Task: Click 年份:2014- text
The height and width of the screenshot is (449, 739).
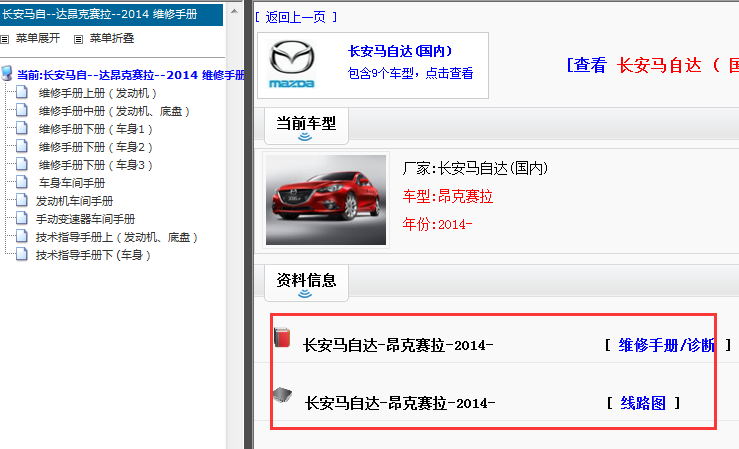Action: click(437, 224)
